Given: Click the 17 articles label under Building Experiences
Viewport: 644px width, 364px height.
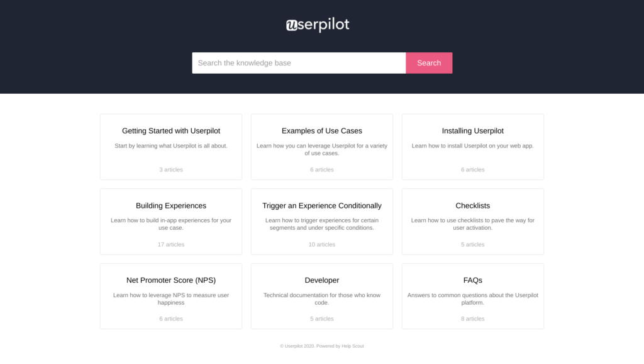Looking at the screenshot, I should pos(170,244).
